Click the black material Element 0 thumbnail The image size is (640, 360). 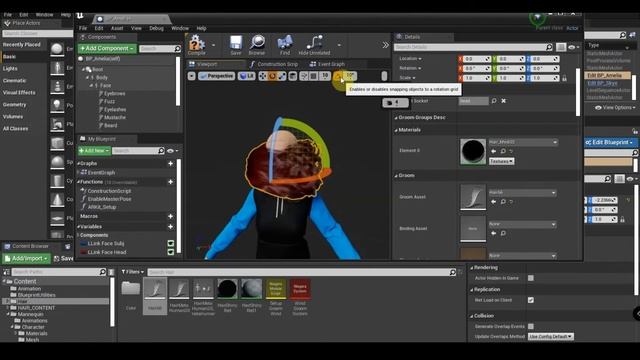(473, 151)
